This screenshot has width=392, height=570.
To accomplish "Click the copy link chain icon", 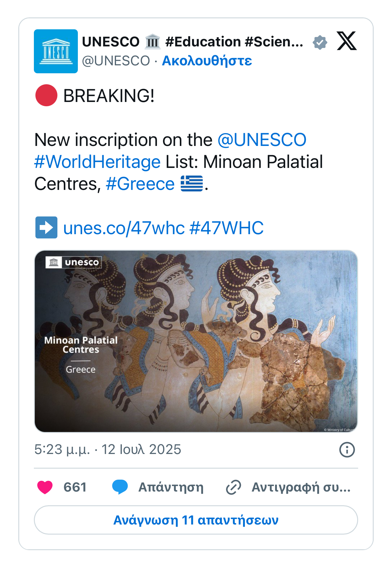I will [x=234, y=487].
